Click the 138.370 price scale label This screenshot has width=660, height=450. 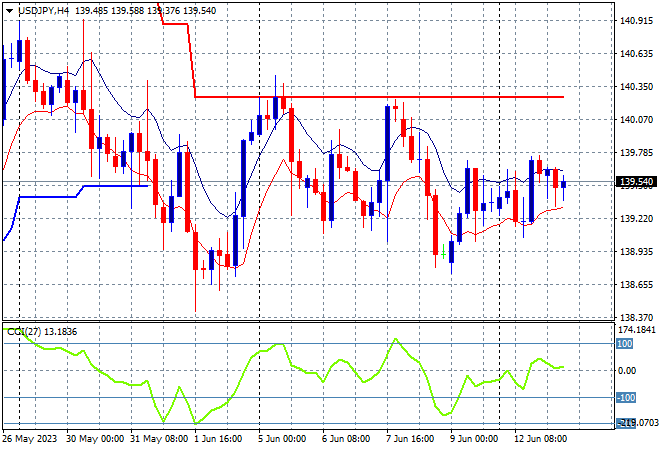pyautogui.click(x=636, y=317)
